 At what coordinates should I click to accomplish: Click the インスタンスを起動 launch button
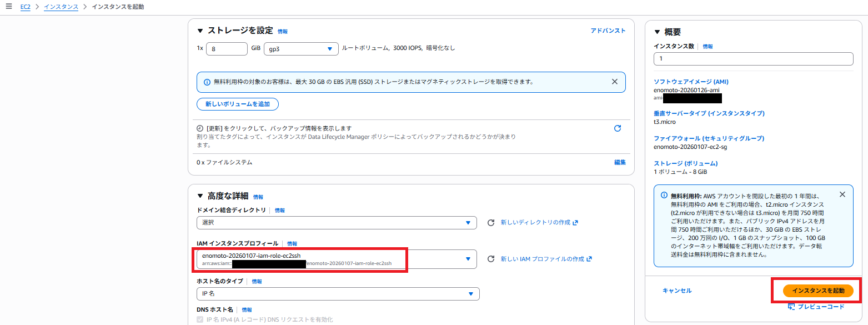pyautogui.click(x=817, y=291)
